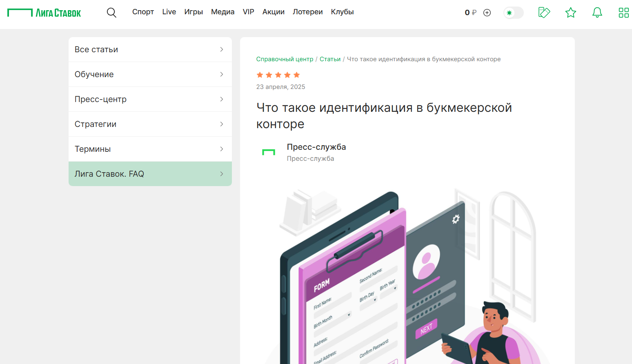632x364 pixels.
Task: Open the Спорт menu item
Action: [x=143, y=12]
